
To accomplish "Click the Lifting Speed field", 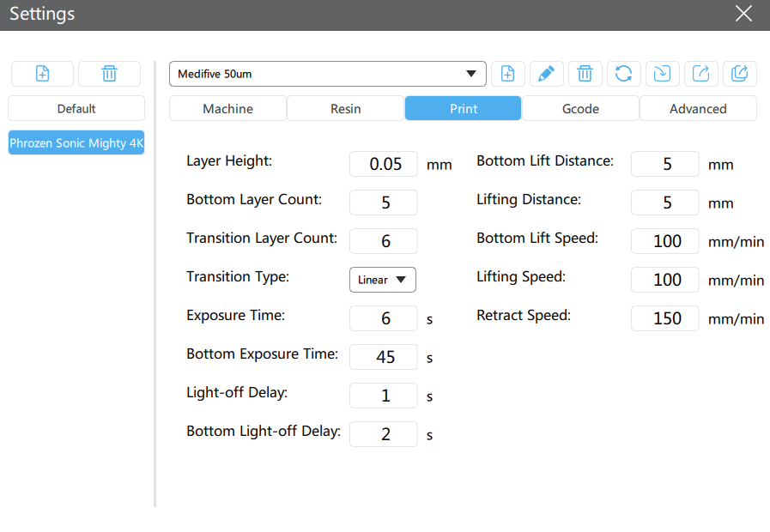I will tap(665, 280).
